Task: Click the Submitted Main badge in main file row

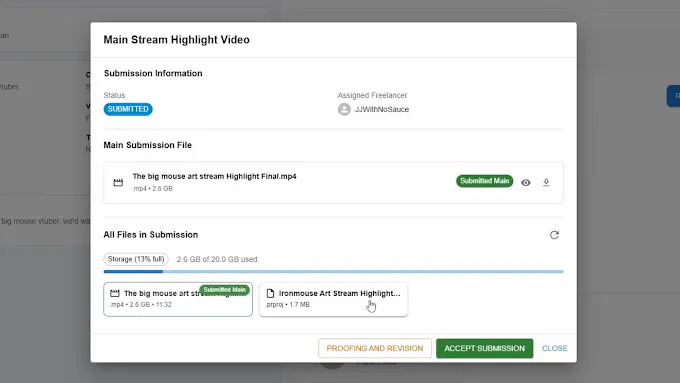Action: [484, 181]
